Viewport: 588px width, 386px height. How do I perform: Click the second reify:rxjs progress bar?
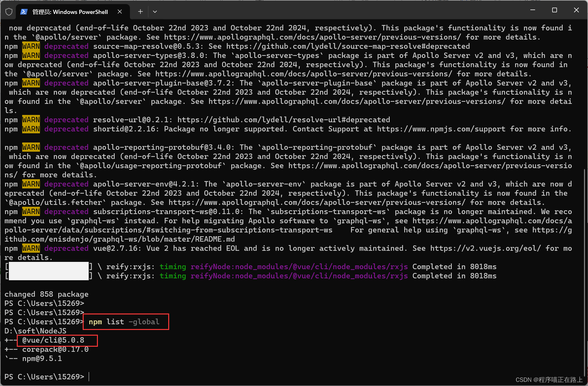coord(49,276)
